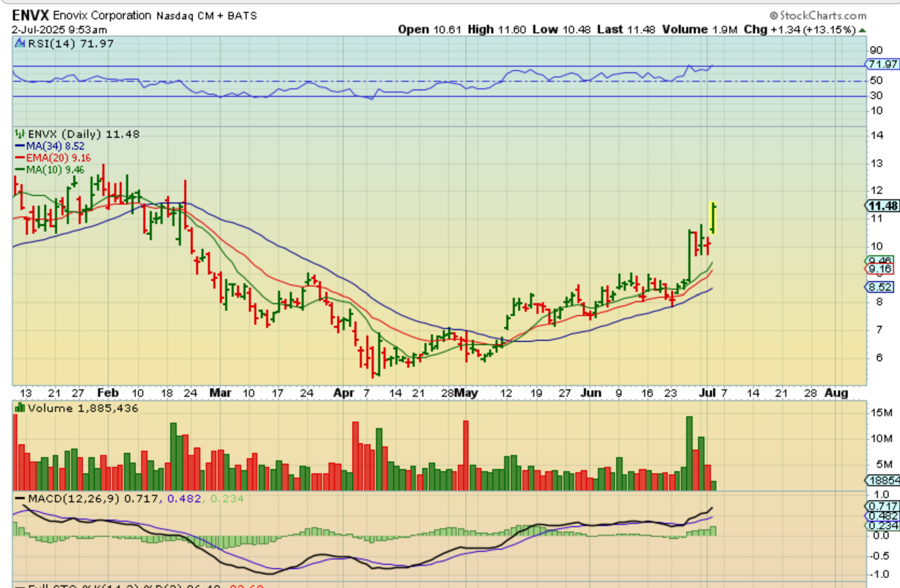
Task: Click the 71.97 RSI value tag on axis
Action: [883, 64]
